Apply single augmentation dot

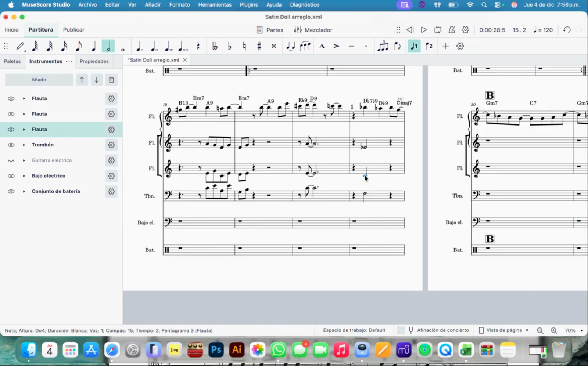click(x=139, y=46)
